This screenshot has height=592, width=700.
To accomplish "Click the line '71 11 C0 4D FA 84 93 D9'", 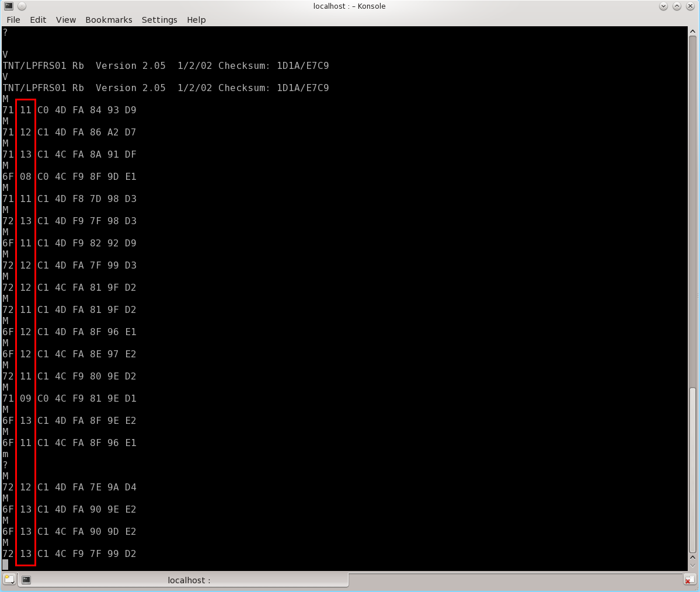I will pos(69,110).
